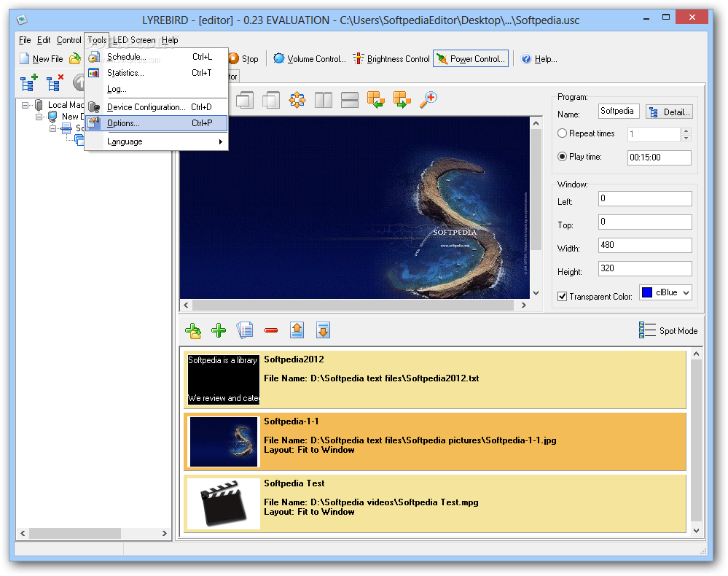Click the zoom magnifier icon
This screenshot has width=728, height=576.
428,99
